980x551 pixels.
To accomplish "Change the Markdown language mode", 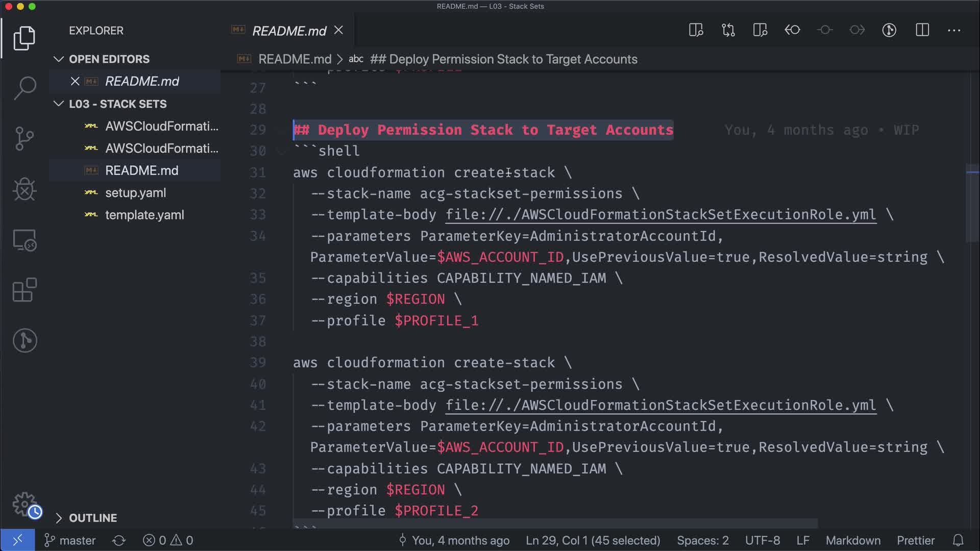I will (x=852, y=540).
